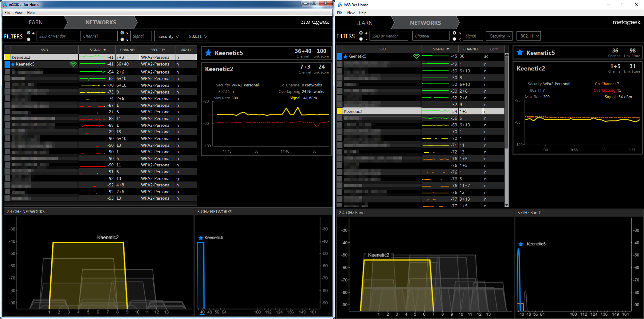Sort by SSID column in right table
Viewport: 644px width, 319px height.
pos(382,49)
